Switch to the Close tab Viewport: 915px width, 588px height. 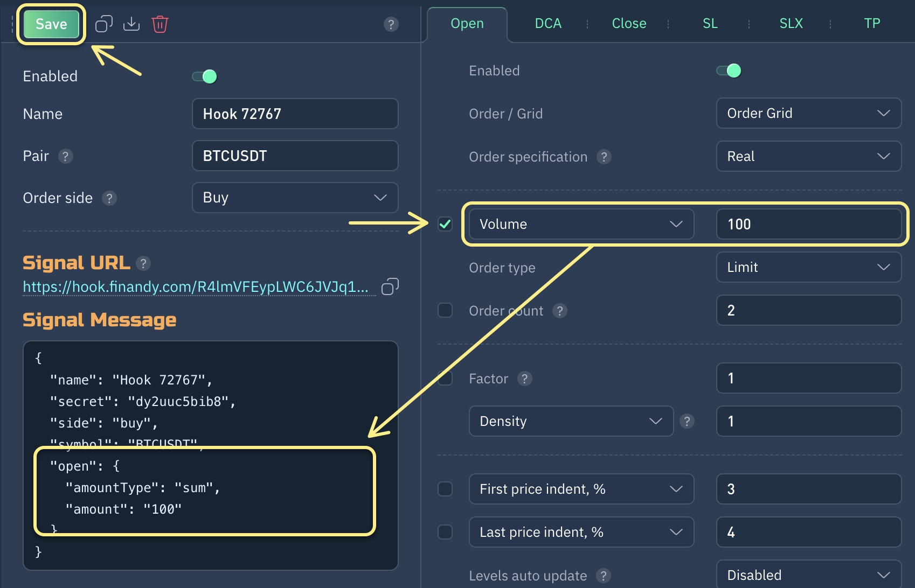629,24
